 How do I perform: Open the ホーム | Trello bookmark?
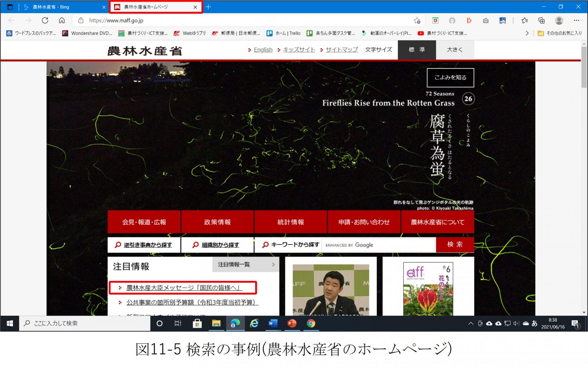(x=283, y=33)
